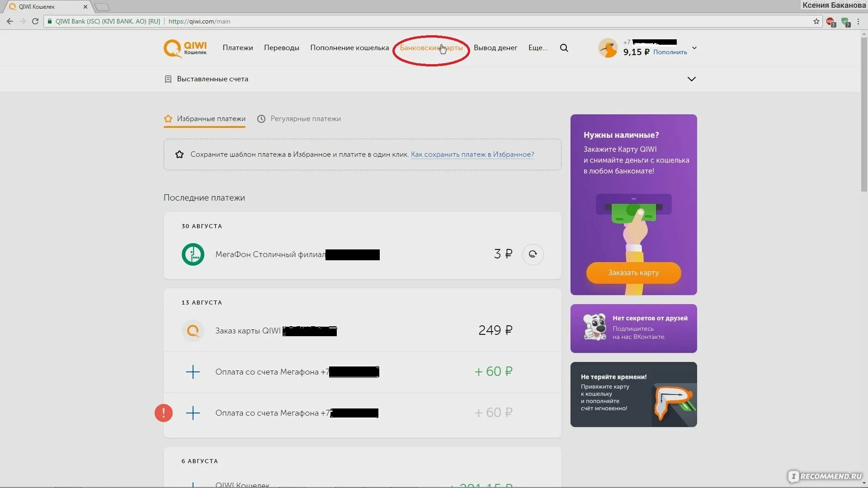Image resolution: width=868 pixels, height=488 pixels.
Task: Click the QIWI card order icon
Action: tap(193, 331)
